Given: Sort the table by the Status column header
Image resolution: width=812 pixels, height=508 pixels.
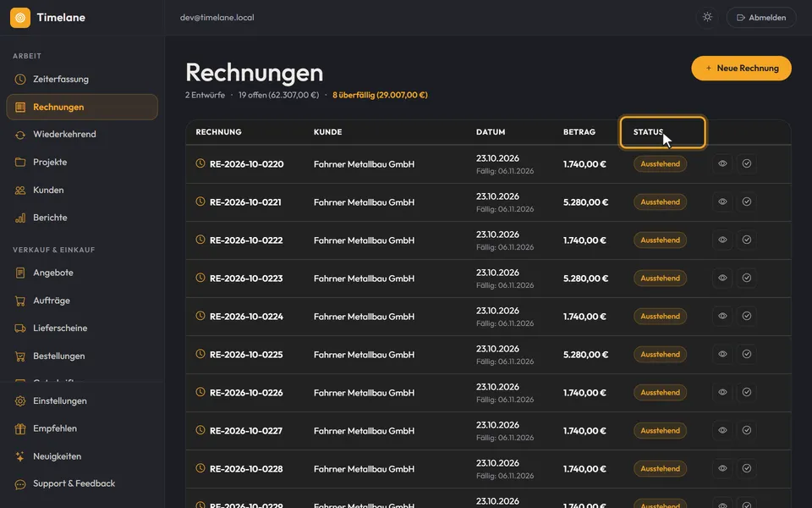Looking at the screenshot, I should 662,132.
